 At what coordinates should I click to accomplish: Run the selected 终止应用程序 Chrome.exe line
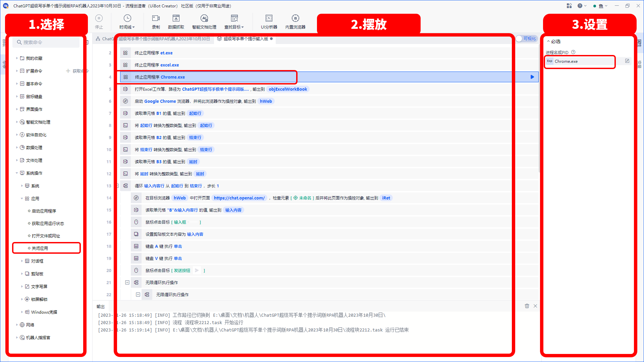(x=532, y=77)
